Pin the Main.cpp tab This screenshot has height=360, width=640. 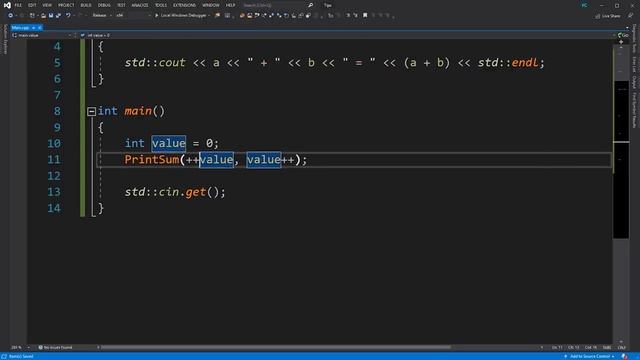pyautogui.click(x=33, y=27)
